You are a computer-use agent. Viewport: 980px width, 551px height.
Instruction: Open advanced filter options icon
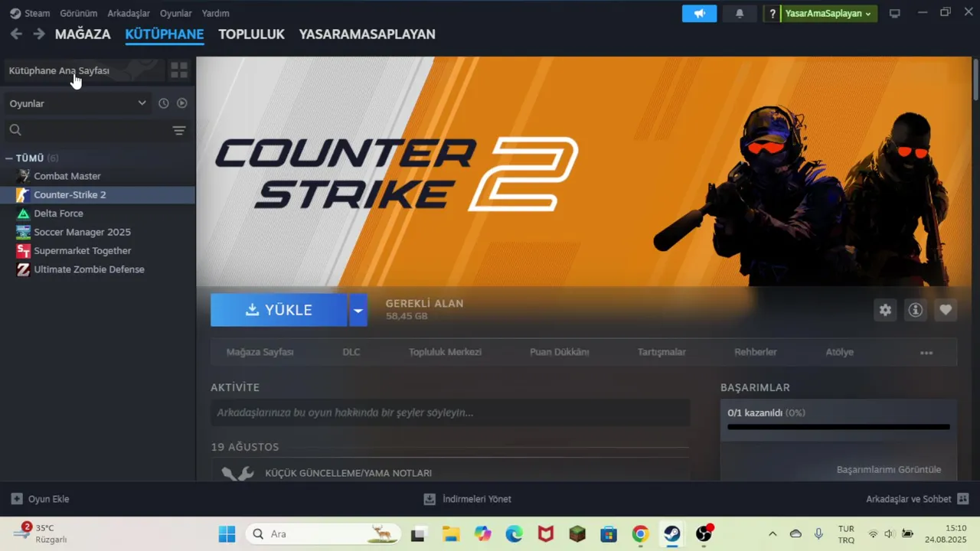179,131
